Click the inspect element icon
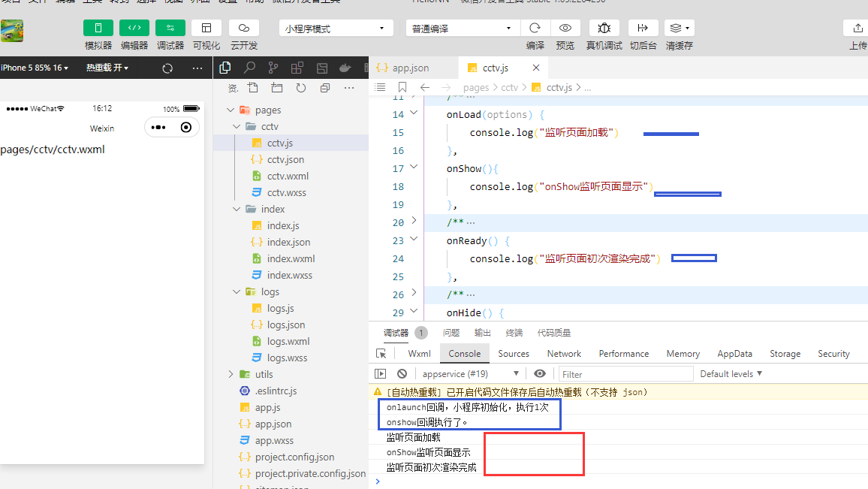Image resolution: width=868 pixels, height=489 pixels. [381, 353]
